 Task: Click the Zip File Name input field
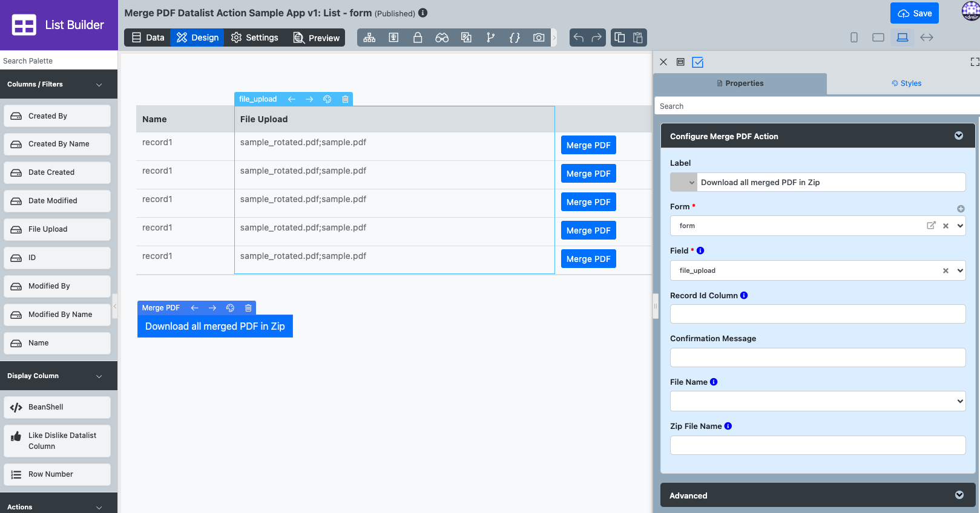[817, 445]
